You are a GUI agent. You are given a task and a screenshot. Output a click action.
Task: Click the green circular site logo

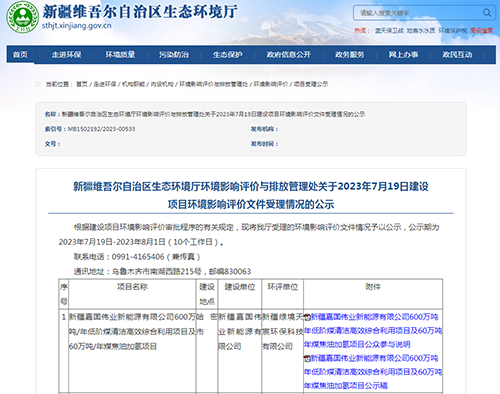[x=22, y=17]
